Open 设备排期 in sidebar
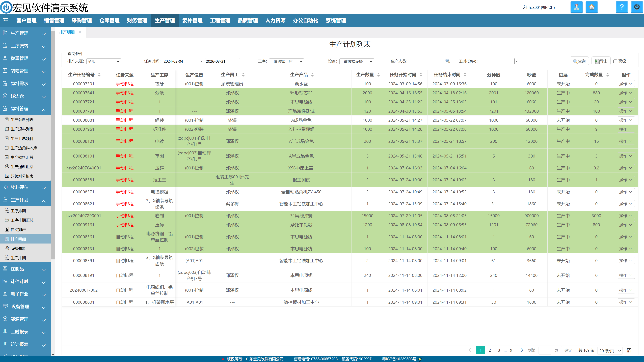Image resolution: width=644 pixels, height=362 pixels. pos(19,249)
